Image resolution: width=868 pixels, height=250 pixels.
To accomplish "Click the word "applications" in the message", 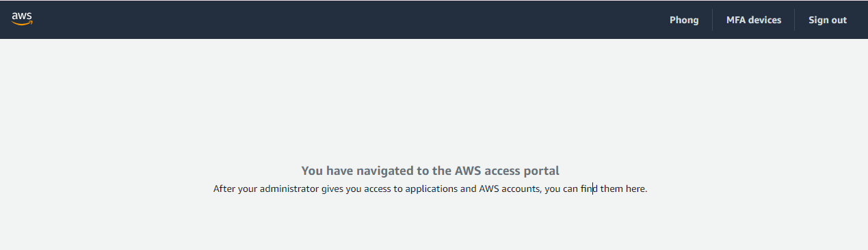I will tap(432, 189).
